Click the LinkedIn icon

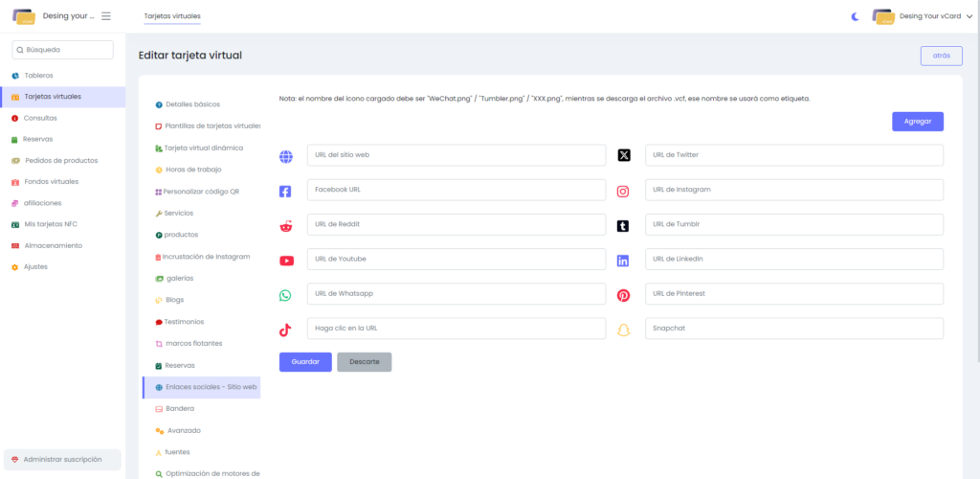point(623,261)
